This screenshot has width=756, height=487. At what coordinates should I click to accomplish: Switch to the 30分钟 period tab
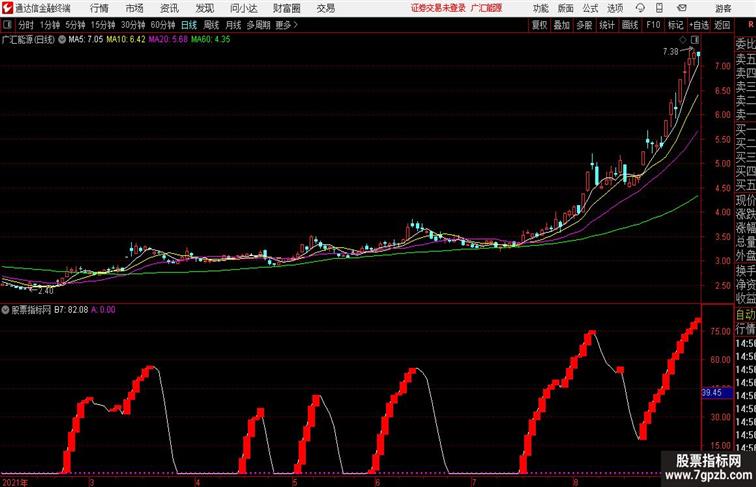click(133, 25)
